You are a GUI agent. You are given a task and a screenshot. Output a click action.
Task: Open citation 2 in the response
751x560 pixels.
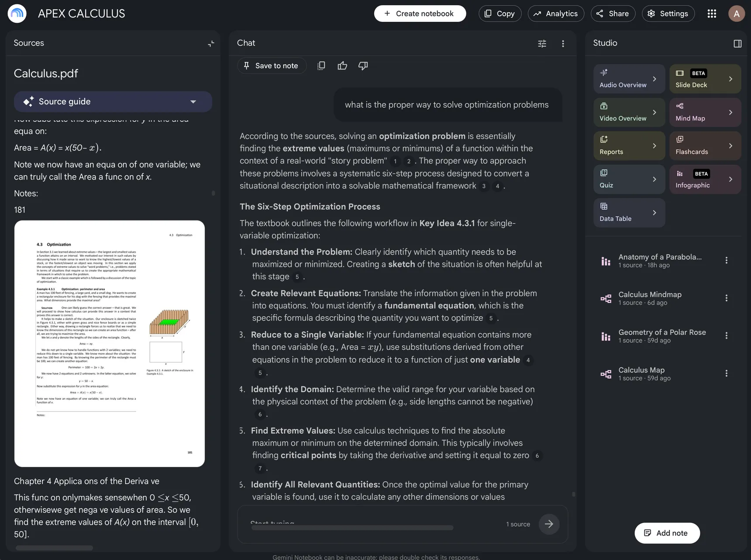pos(409,161)
